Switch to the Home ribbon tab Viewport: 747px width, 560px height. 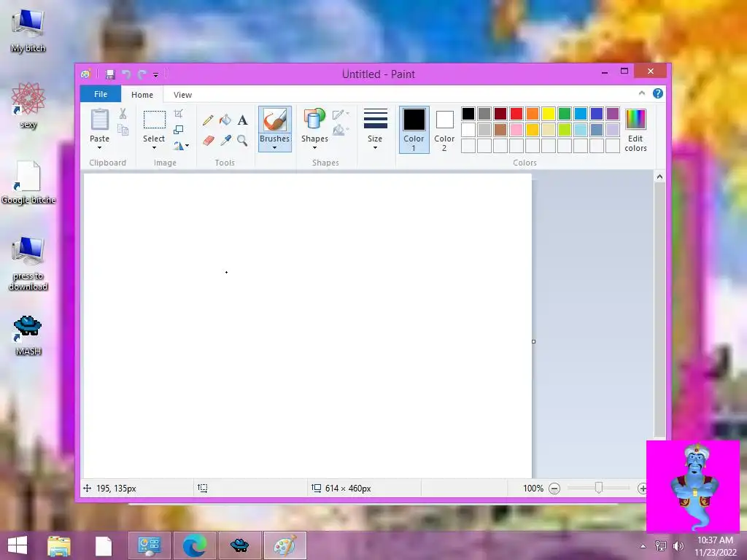pos(142,94)
